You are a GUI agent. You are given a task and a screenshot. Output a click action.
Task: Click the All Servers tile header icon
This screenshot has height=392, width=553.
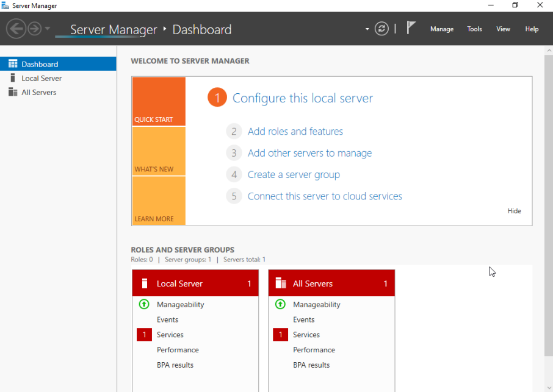[x=281, y=283]
